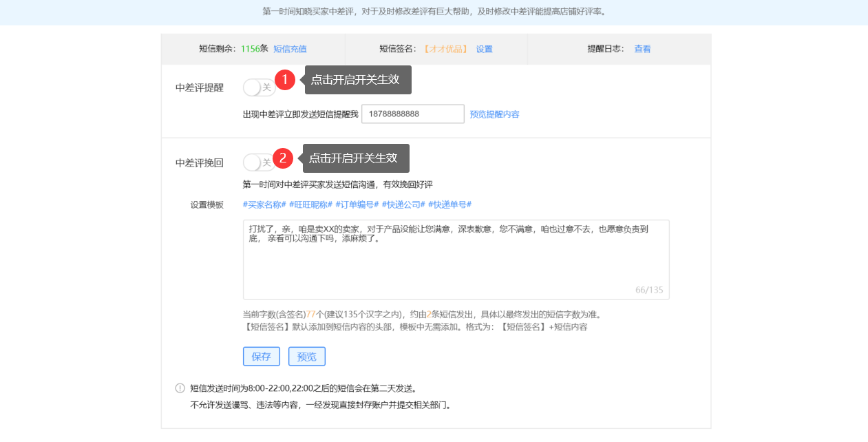The height and width of the screenshot is (442, 868).
Task: Click the 66/135 character counter
Action: (649, 290)
